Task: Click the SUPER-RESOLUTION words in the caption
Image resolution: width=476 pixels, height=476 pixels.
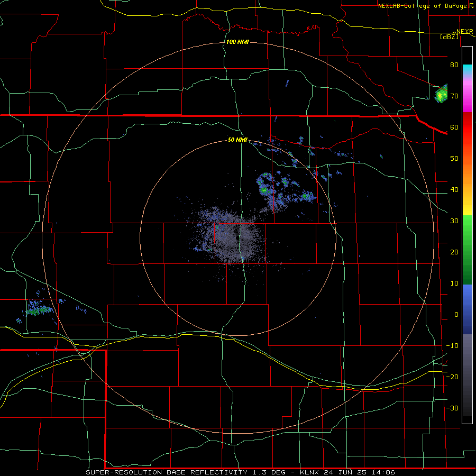Action: coord(124,472)
